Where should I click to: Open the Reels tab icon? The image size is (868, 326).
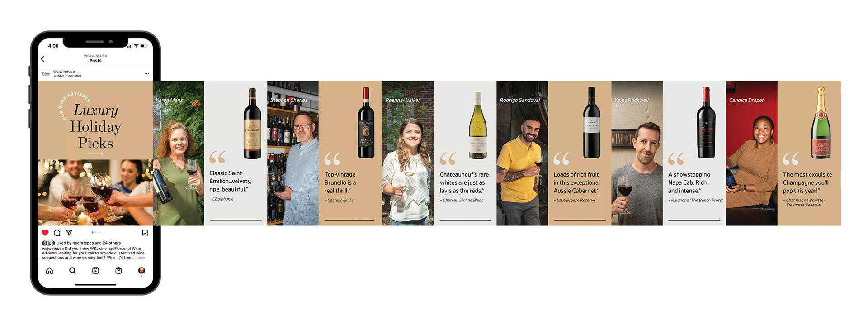95,270
